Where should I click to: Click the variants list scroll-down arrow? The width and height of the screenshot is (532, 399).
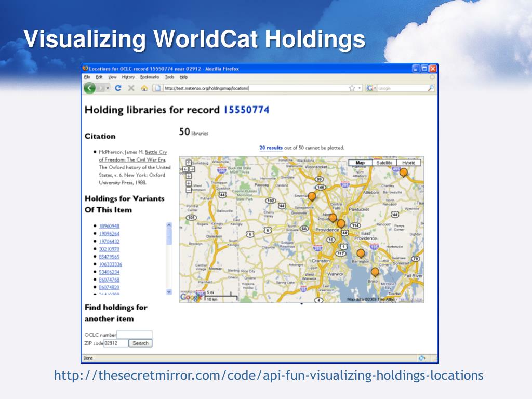coord(169,292)
